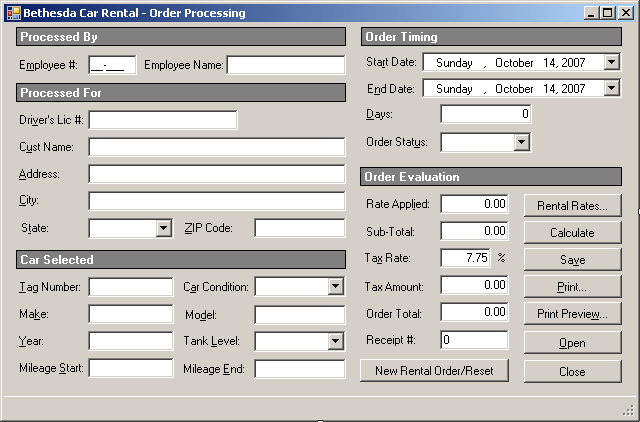Click the window resize grip in status bar
Viewport: 640px width, 422px height.
coord(629,411)
